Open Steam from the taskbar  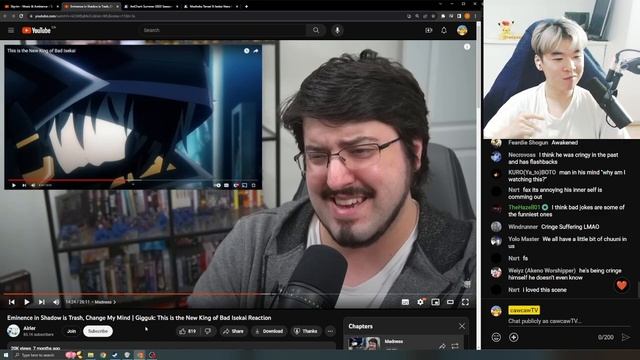[115, 355]
